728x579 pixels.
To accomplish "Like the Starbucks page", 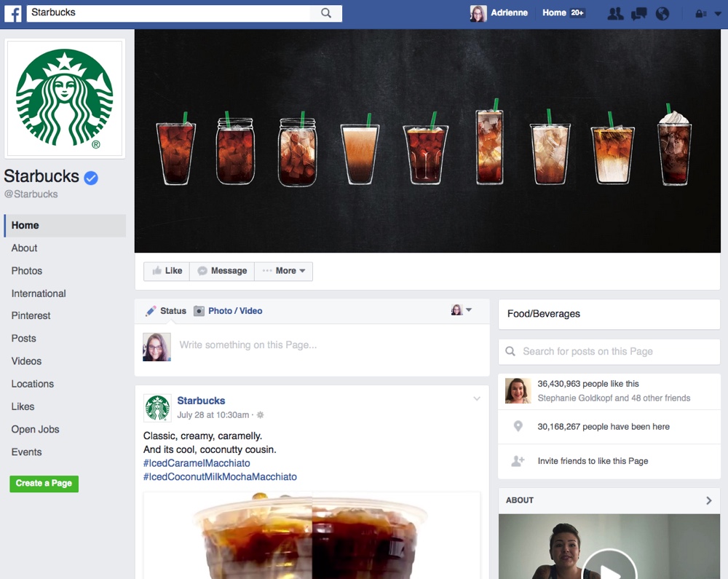I will tap(167, 271).
